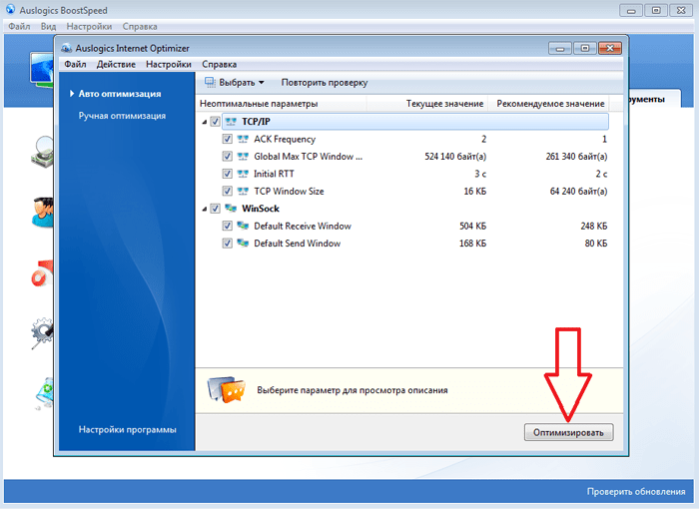Click the Global Max TCP Window icon
This screenshot has width=699, height=509.
tap(243, 156)
